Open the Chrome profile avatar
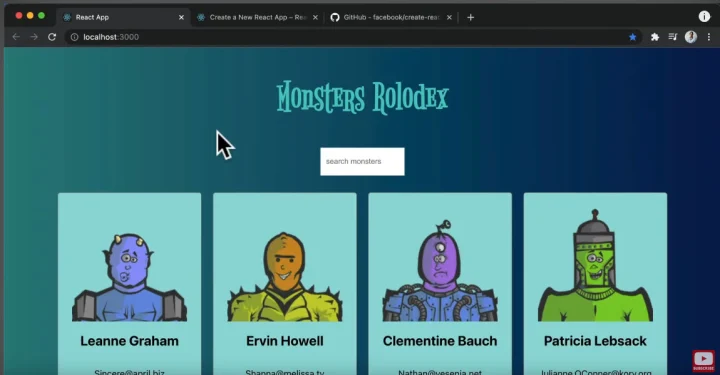The height and width of the screenshot is (375, 720). pos(691,37)
